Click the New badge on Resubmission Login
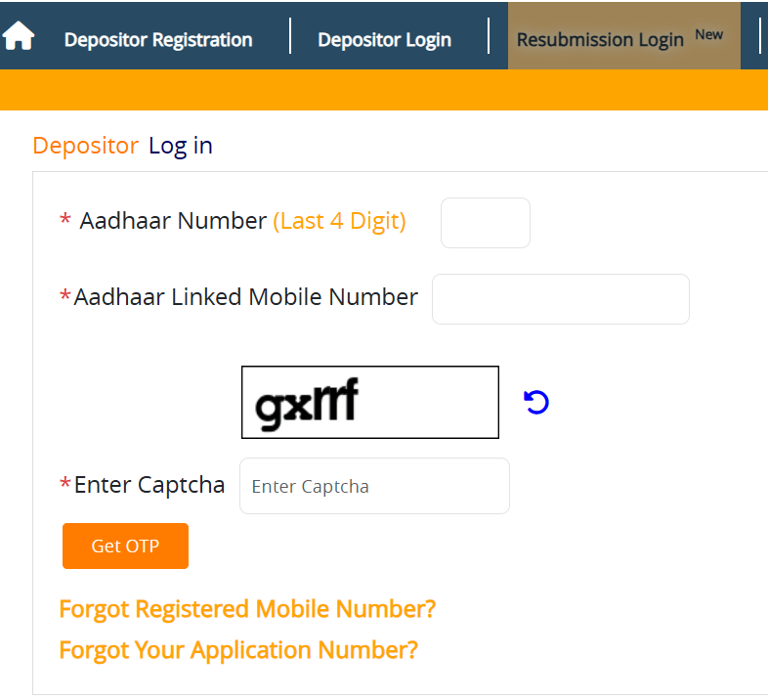 pos(709,34)
